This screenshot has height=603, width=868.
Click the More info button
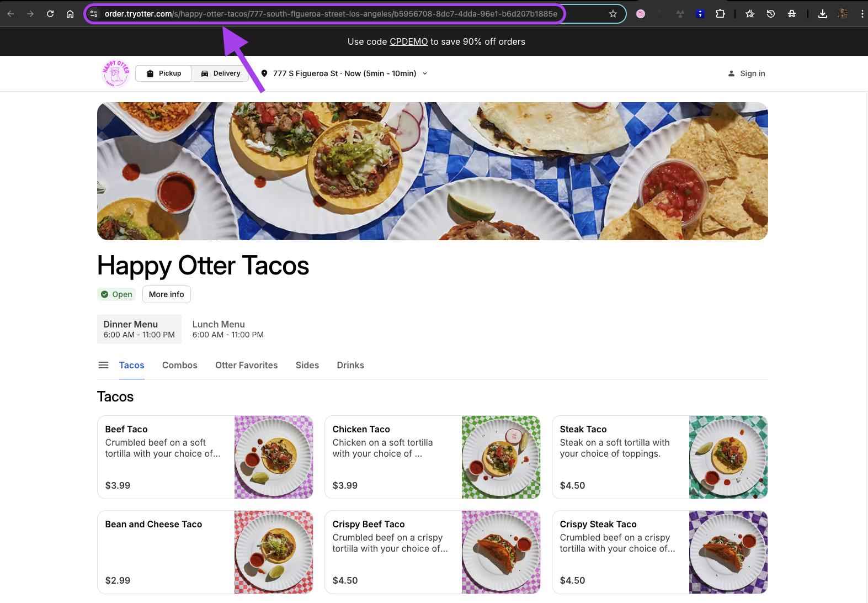[x=167, y=294]
